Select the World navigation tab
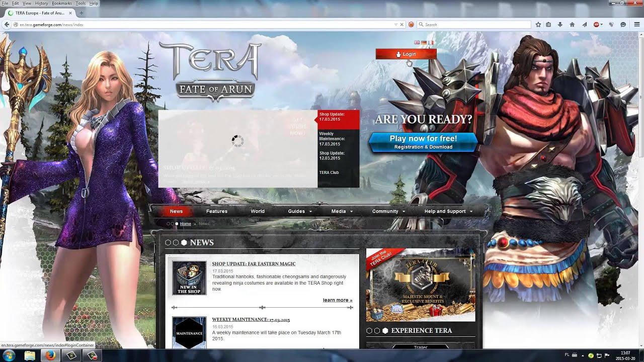 point(258,211)
